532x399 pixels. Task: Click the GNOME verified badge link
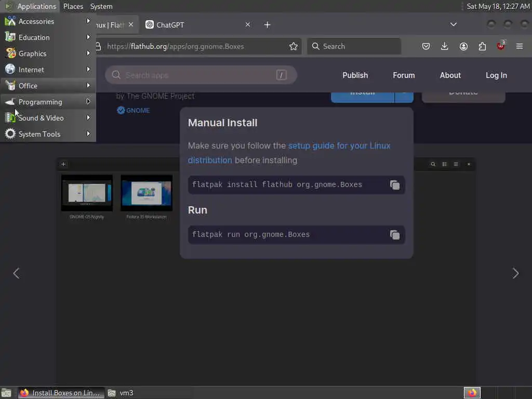click(134, 110)
